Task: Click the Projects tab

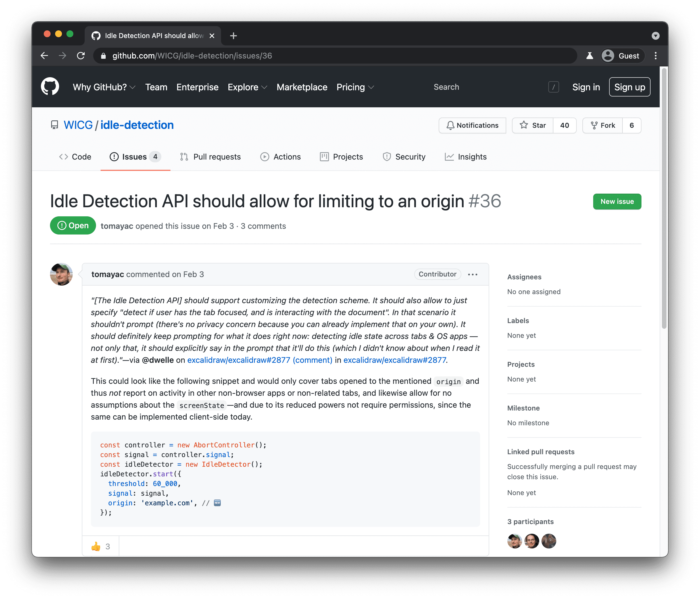Action: click(347, 157)
